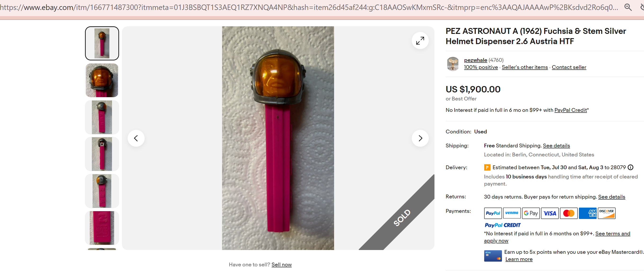The height and width of the screenshot is (273, 644).
Task: Open the PayPal Credit link
Action: (571, 110)
